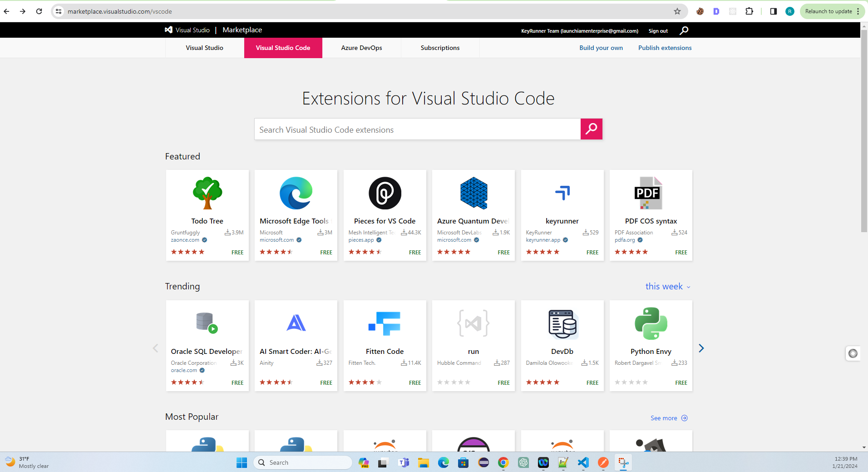Select the Visual Studio Code tab
The image size is (868, 472).
click(x=283, y=48)
